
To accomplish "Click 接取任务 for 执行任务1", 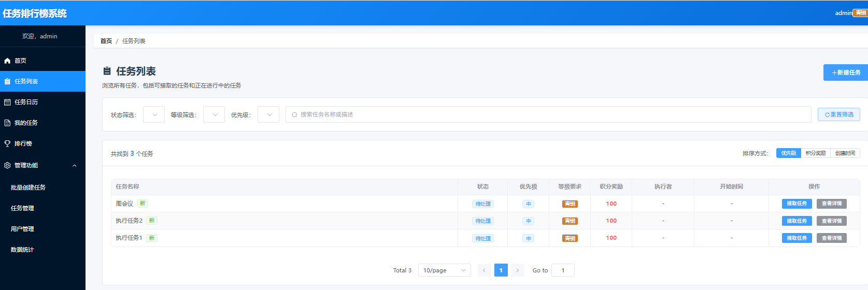I will 797,238.
